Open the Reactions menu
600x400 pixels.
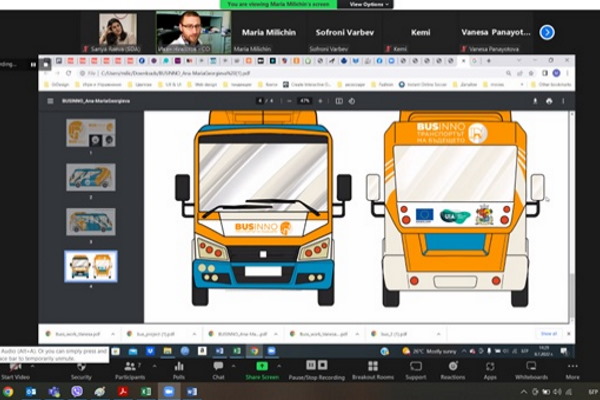click(452, 370)
